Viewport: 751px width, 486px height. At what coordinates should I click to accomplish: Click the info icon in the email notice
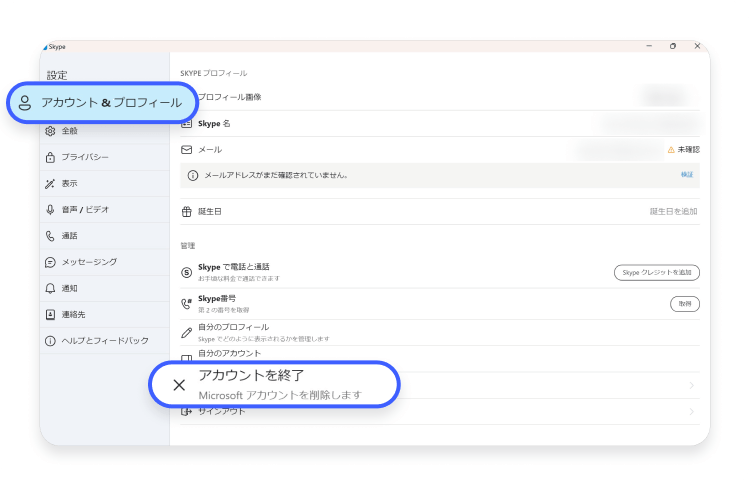pyautogui.click(x=193, y=175)
